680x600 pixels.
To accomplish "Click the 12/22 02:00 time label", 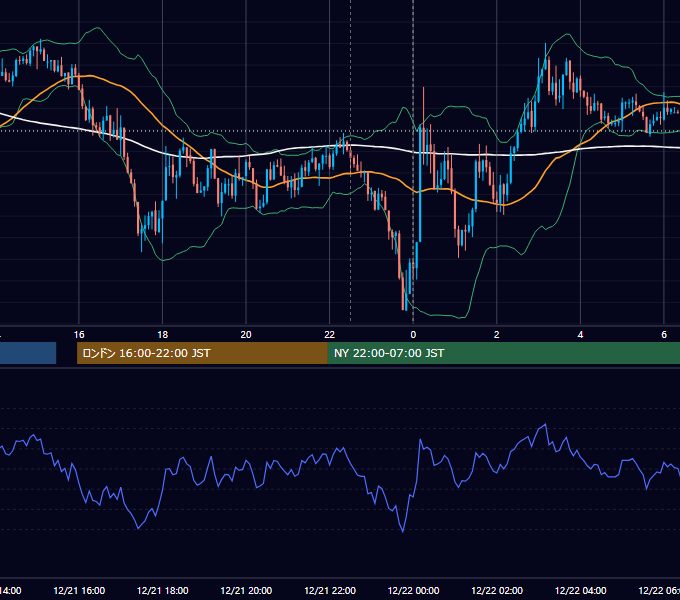I will [497, 590].
